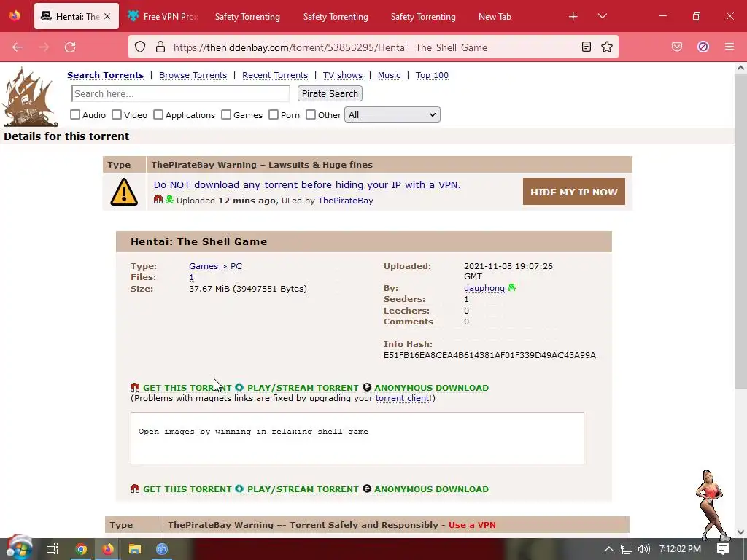747x560 pixels.
Task: Bookmark this page with star icon
Action: [x=606, y=47]
